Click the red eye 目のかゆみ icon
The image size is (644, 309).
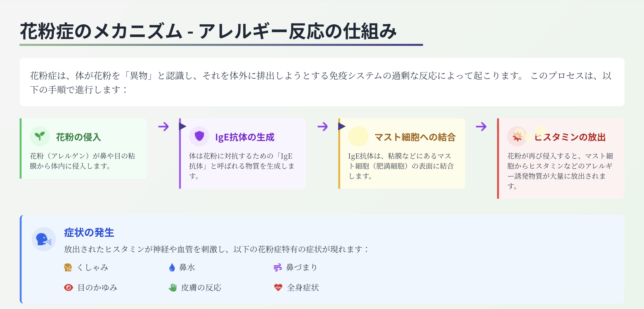pyautogui.click(x=68, y=288)
